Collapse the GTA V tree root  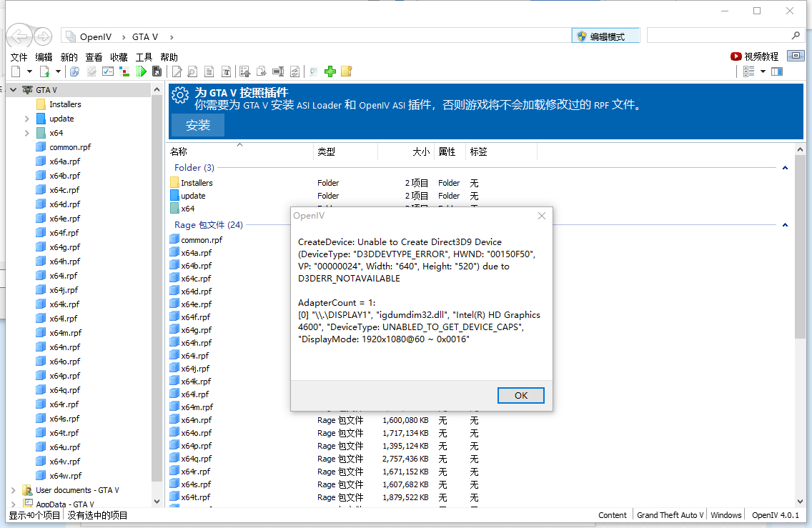[14, 90]
